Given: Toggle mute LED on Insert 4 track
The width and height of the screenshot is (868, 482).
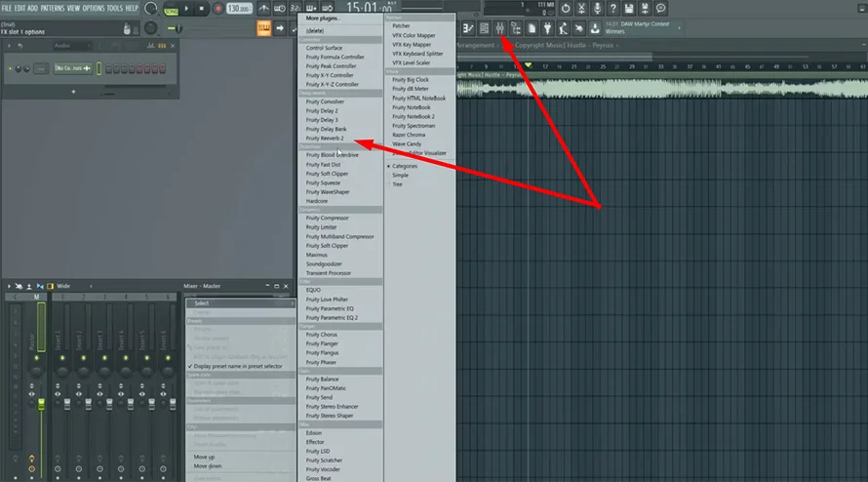Looking at the screenshot, I should (x=126, y=358).
